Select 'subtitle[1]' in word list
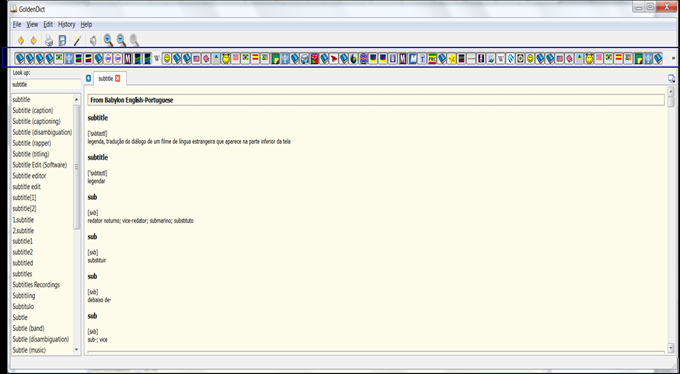Image resolution: width=680 pixels, height=374 pixels. [x=24, y=198]
